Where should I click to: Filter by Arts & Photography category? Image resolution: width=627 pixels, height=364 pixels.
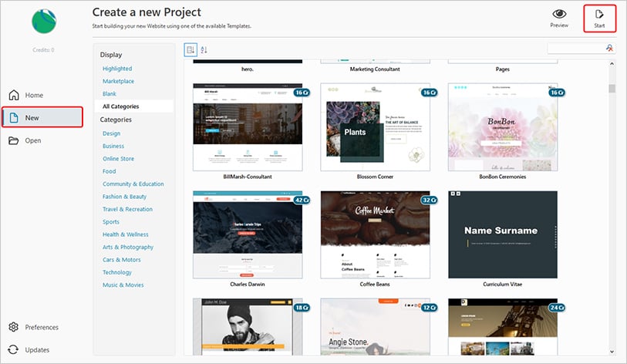[128, 248]
